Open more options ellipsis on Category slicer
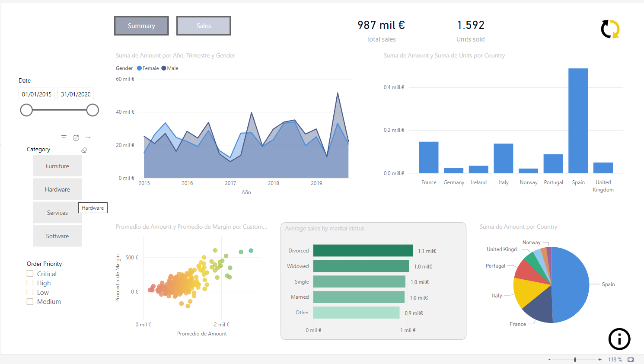This screenshot has width=644, height=364. tap(88, 137)
